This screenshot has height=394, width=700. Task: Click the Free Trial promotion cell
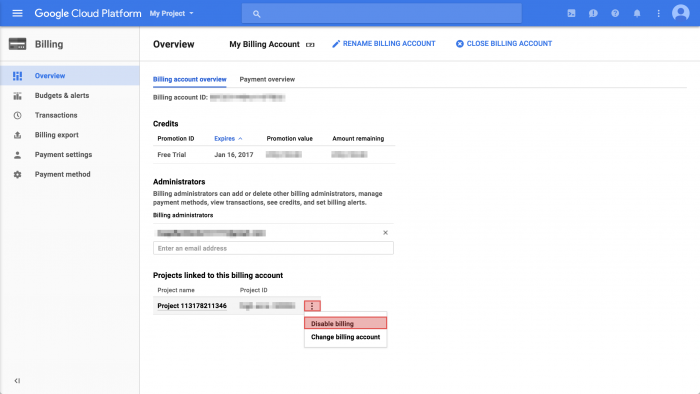pyautogui.click(x=172, y=155)
